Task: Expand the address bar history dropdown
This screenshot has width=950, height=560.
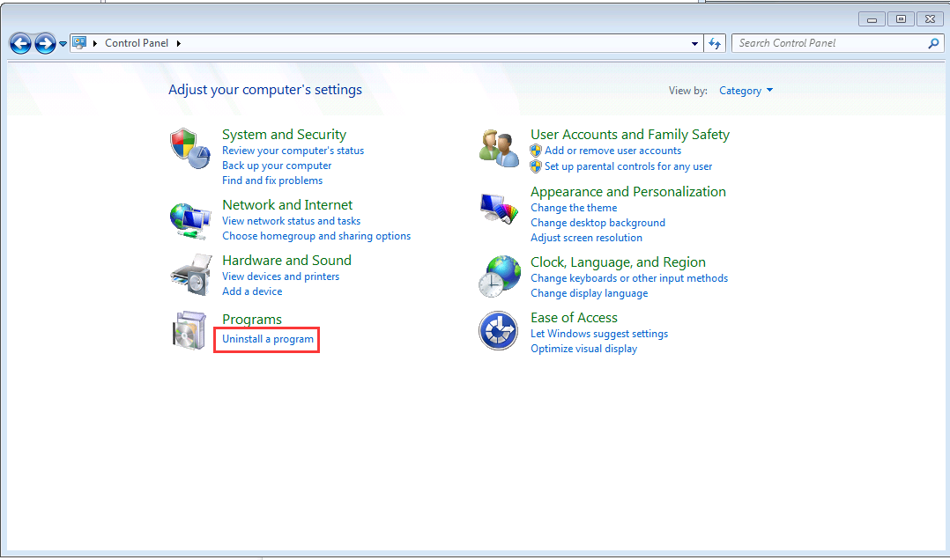Action: click(694, 44)
